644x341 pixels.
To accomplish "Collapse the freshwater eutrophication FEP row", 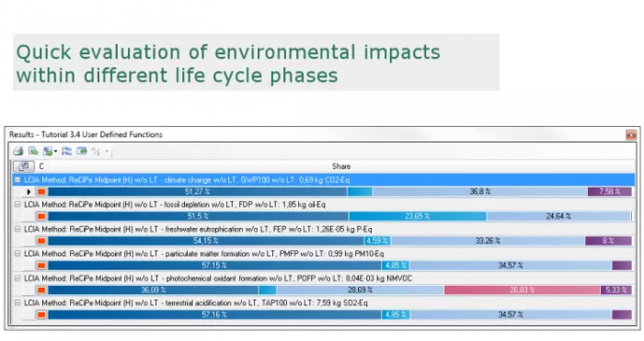I will click(x=17, y=229).
